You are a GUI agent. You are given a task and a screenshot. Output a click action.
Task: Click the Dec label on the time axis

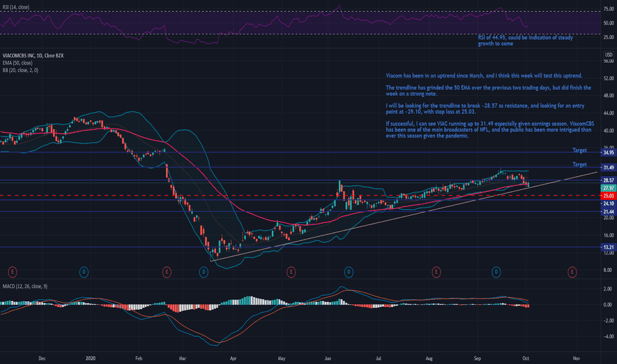click(42, 359)
